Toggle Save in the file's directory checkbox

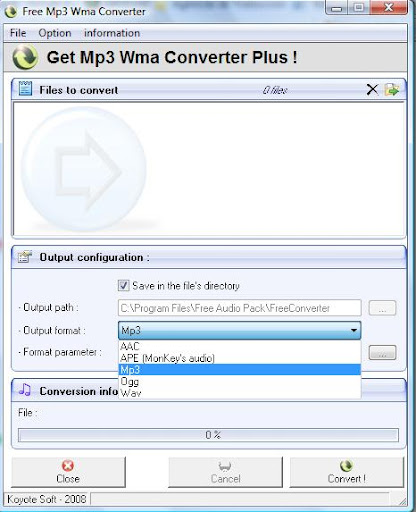click(123, 286)
